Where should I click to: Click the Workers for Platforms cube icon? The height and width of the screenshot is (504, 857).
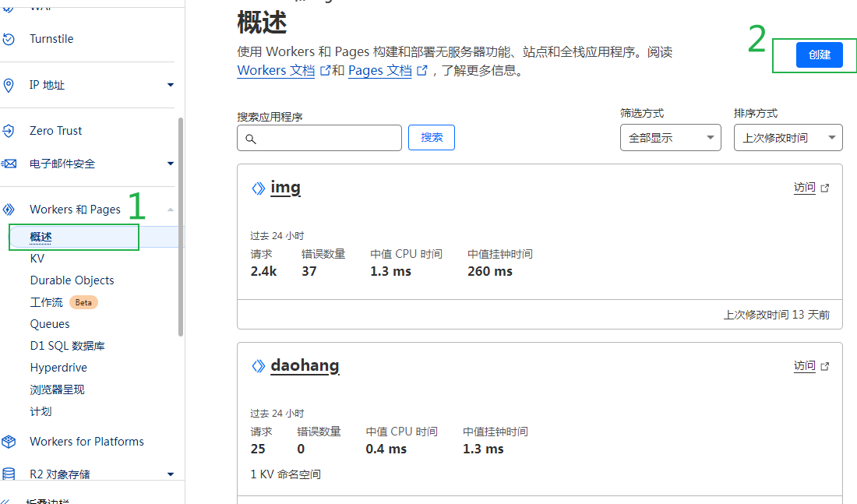tap(9, 441)
